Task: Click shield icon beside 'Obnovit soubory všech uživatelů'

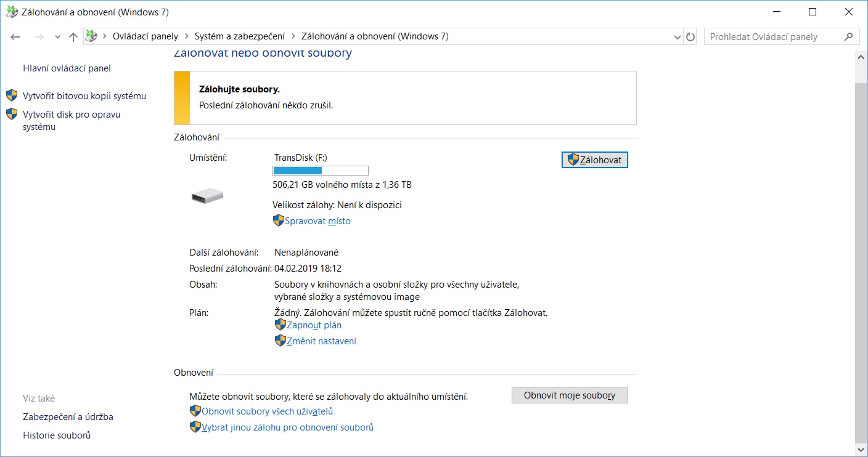Action: (x=195, y=411)
